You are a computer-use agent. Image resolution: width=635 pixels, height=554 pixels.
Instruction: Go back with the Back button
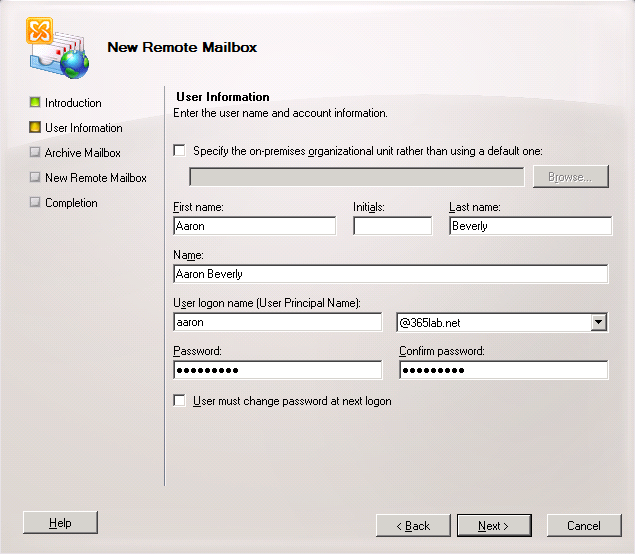[x=414, y=526]
